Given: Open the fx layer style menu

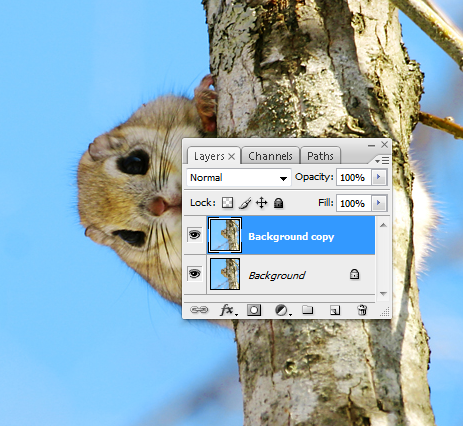Looking at the screenshot, I should point(228,310).
